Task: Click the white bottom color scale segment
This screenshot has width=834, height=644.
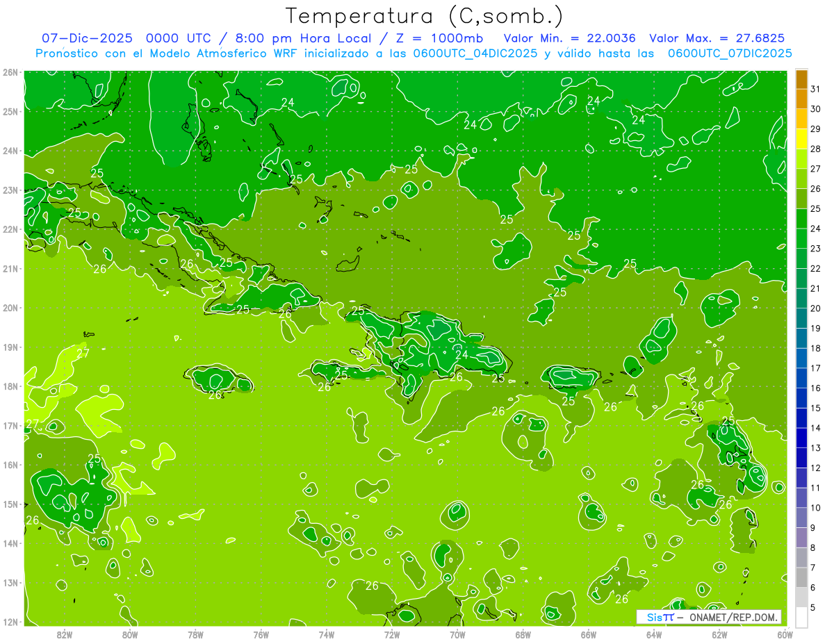Action: (x=801, y=617)
